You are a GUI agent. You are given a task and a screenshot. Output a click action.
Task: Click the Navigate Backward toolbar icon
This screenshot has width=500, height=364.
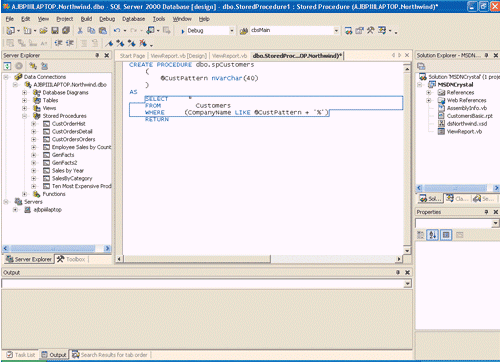pos(150,31)
